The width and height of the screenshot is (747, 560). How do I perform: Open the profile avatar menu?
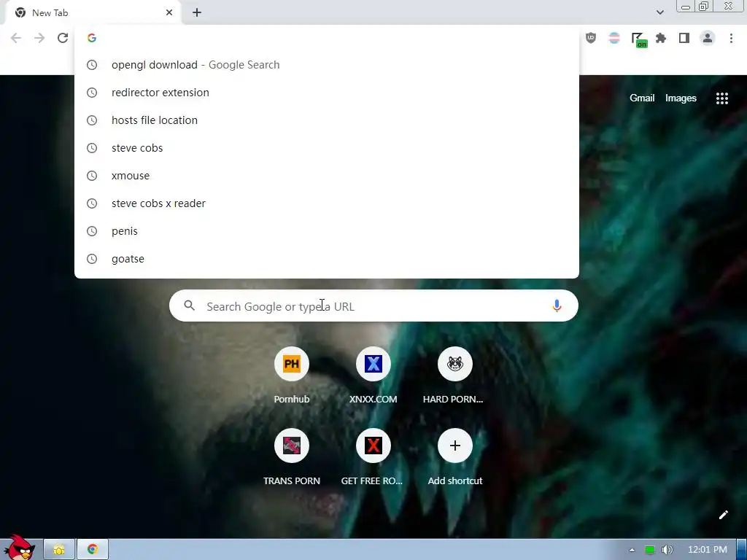coord(708,38)
